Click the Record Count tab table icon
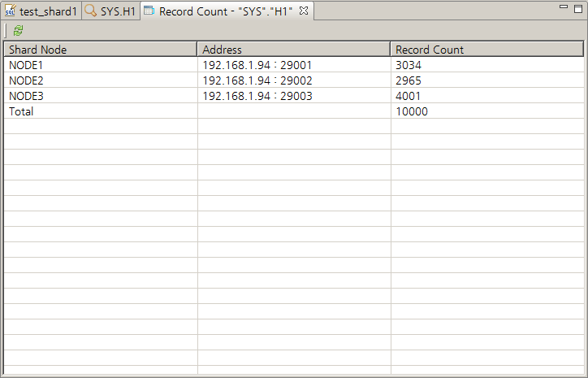Screen dimensions: 588x378 (149, 12)
